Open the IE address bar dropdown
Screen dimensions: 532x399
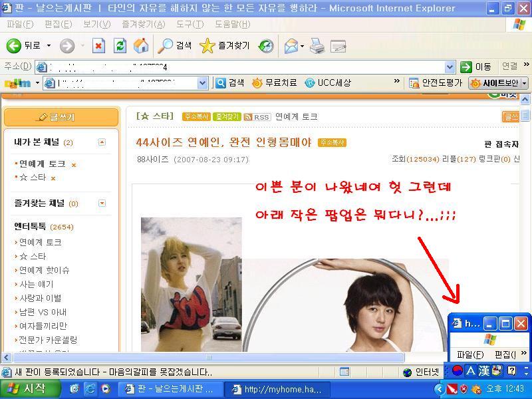point(450,67)
